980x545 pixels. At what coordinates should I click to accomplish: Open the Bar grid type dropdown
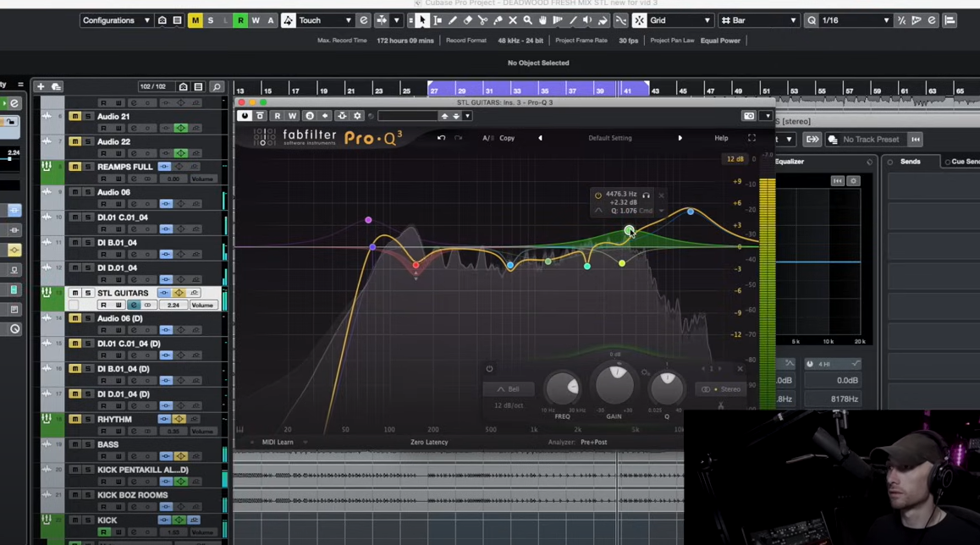point(759,20)
